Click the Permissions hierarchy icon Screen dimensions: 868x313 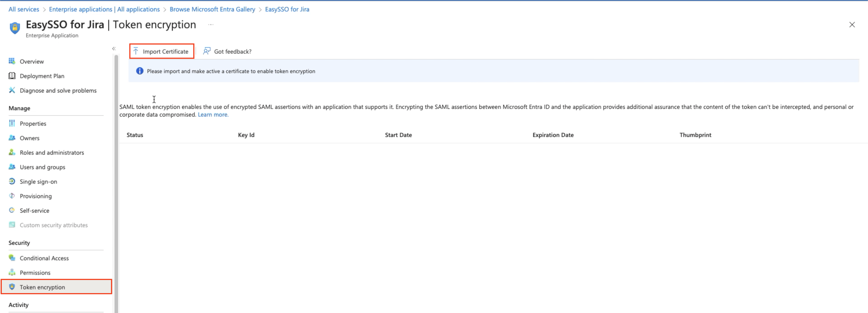[x=12, y=272]
